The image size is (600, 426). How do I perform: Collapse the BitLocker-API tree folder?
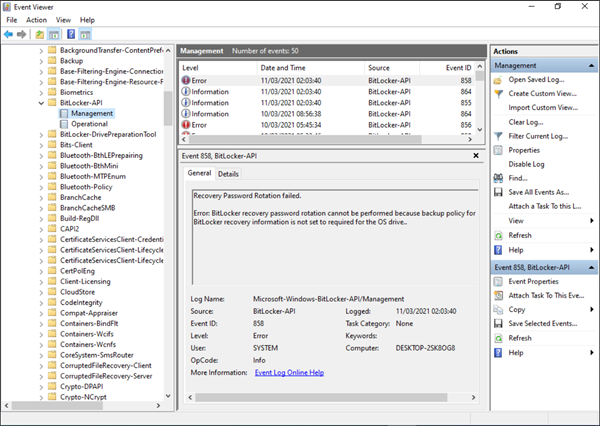[41, 102]
